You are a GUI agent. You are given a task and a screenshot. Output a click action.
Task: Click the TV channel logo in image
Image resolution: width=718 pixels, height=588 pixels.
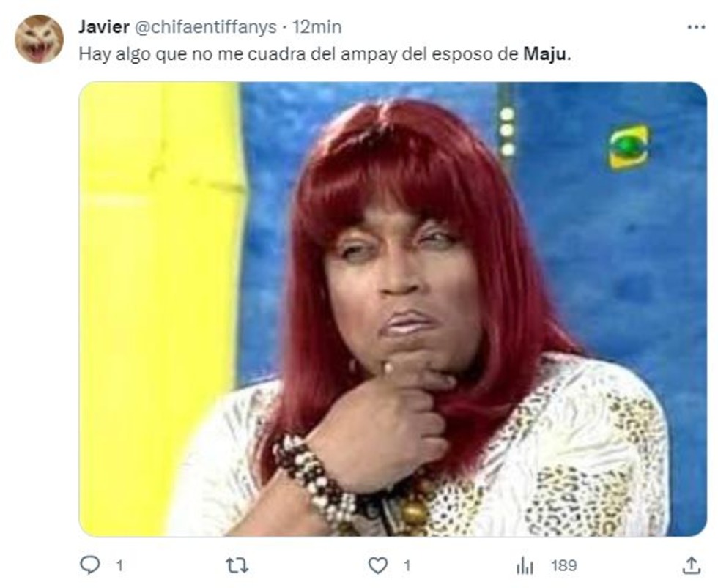629,147
